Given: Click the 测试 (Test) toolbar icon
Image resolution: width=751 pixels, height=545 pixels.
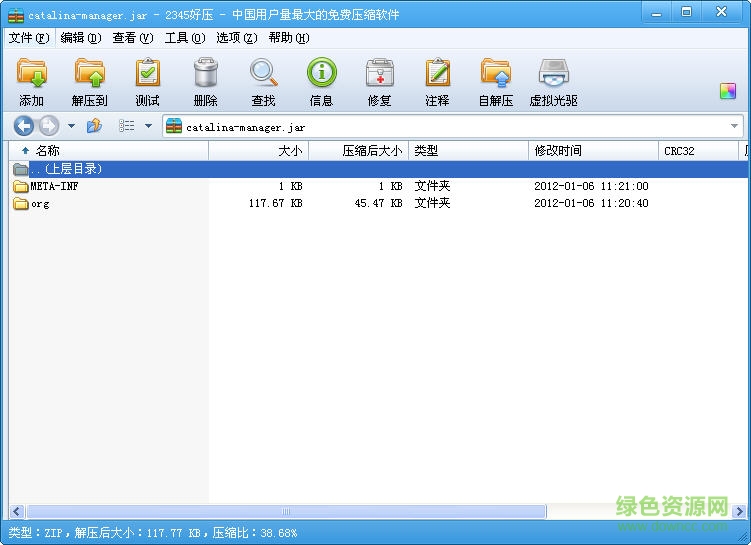Looking at the screenshot, I should coord(148,73).
